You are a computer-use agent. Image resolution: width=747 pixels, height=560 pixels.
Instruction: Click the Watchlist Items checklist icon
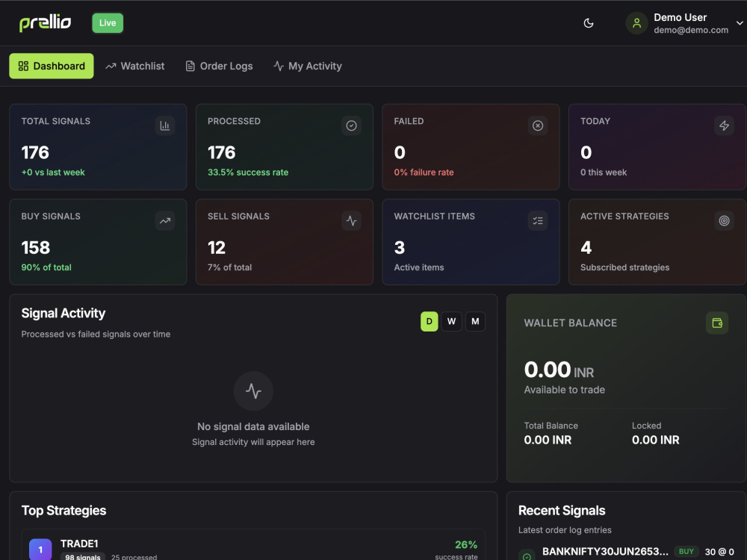coord(537,221)
